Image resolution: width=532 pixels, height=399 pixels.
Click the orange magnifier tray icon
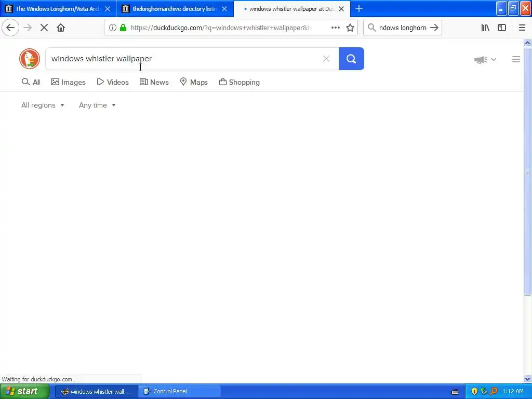(494, 392)
